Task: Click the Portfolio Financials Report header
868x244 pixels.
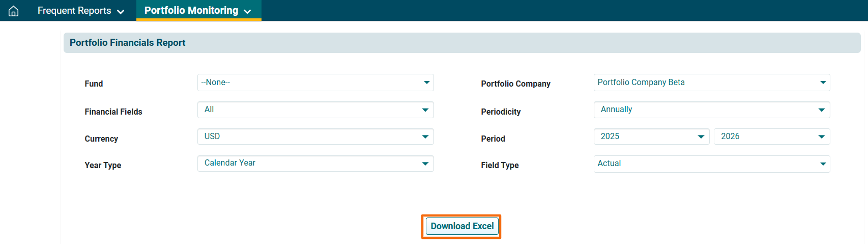Action: tap(128, 43)
